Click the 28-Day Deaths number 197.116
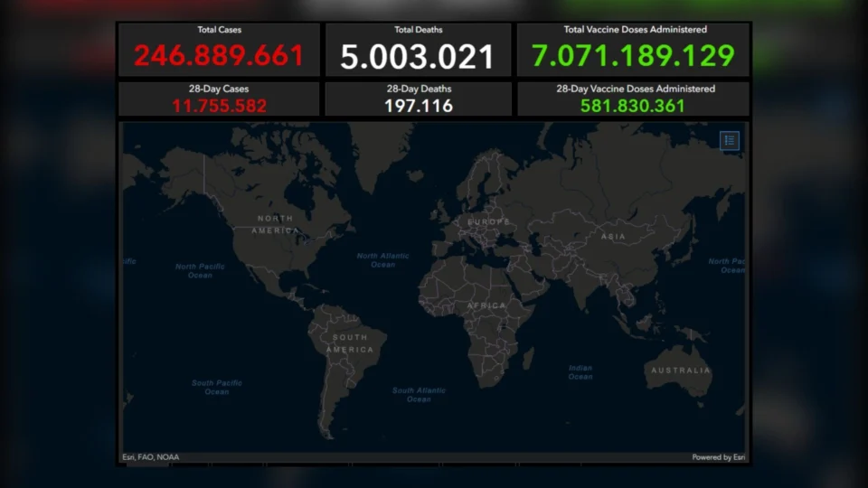 pos(418,106)
